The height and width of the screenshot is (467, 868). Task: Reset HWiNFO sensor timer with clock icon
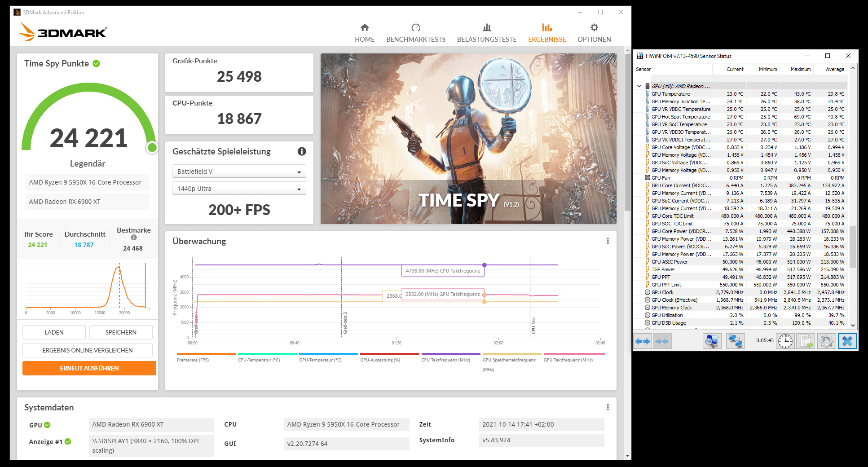785,341
